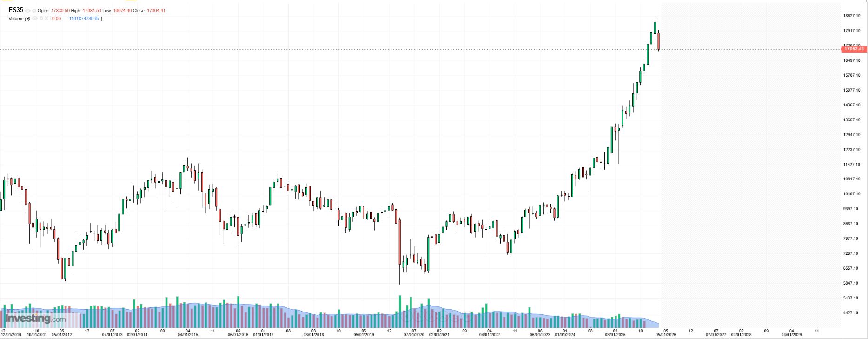Viewport: 868px width, 339px height.
Task: Open Volume indicator settings gear
Action: tap(41, 19)
